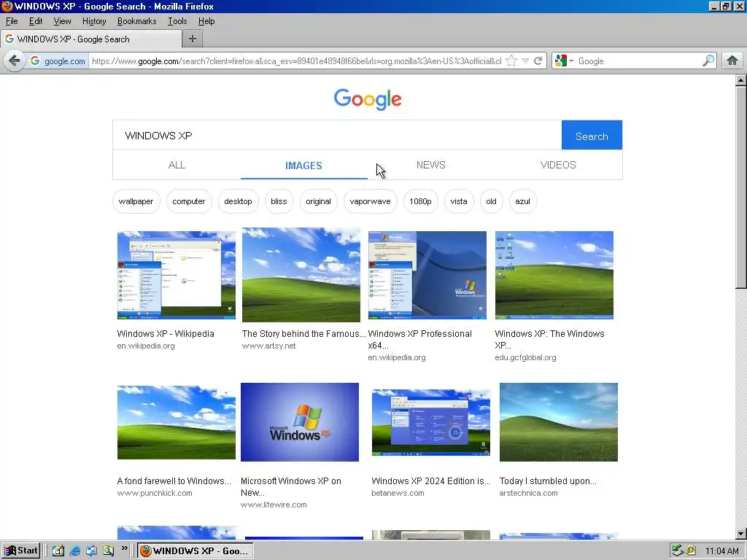747x560 pixels.
Task: Open the History menu
Action: [94, 21]
